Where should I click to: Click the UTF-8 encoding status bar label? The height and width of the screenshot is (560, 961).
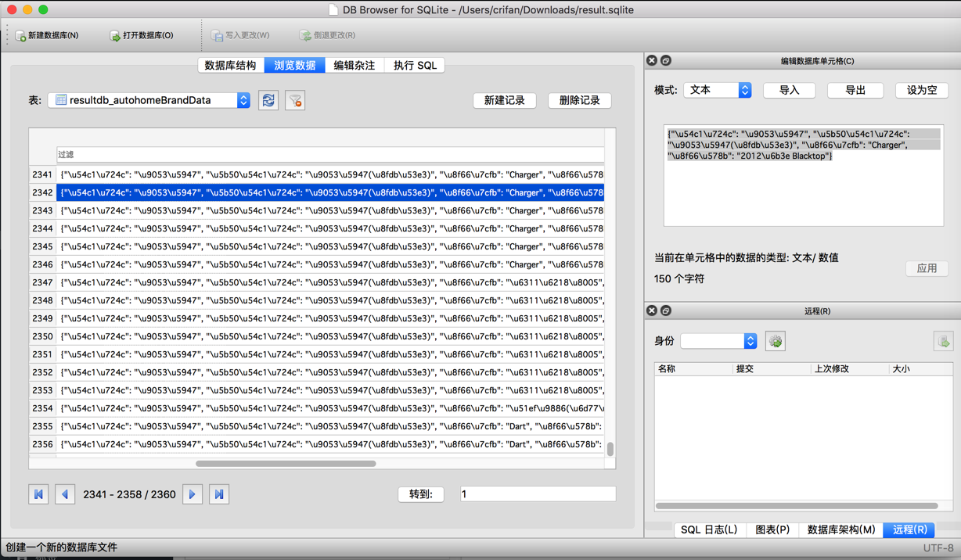tap(938, 547)
